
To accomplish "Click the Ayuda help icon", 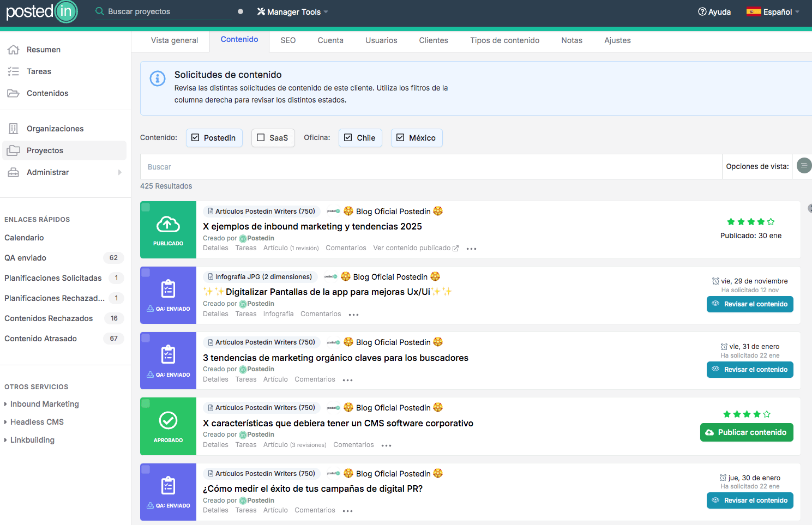I will click(702, 11).
